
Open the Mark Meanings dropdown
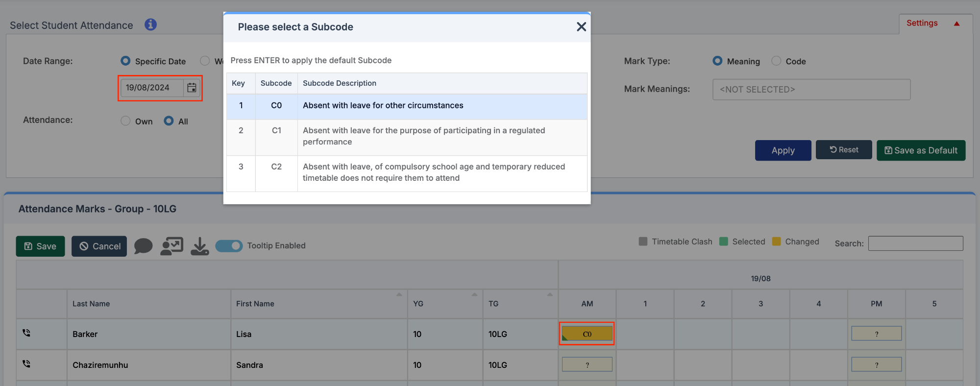[x=811, y=90]
